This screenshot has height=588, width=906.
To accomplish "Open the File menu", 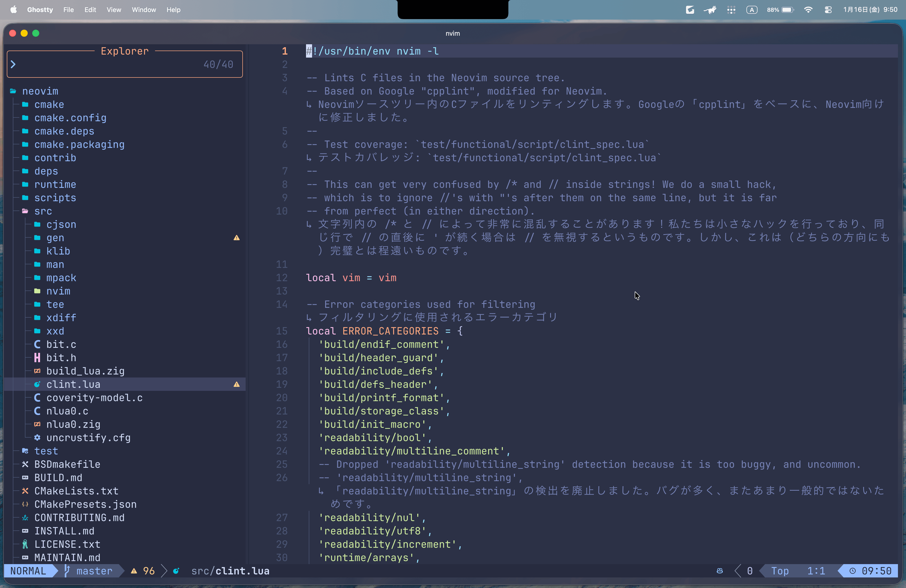I will 68,10.
